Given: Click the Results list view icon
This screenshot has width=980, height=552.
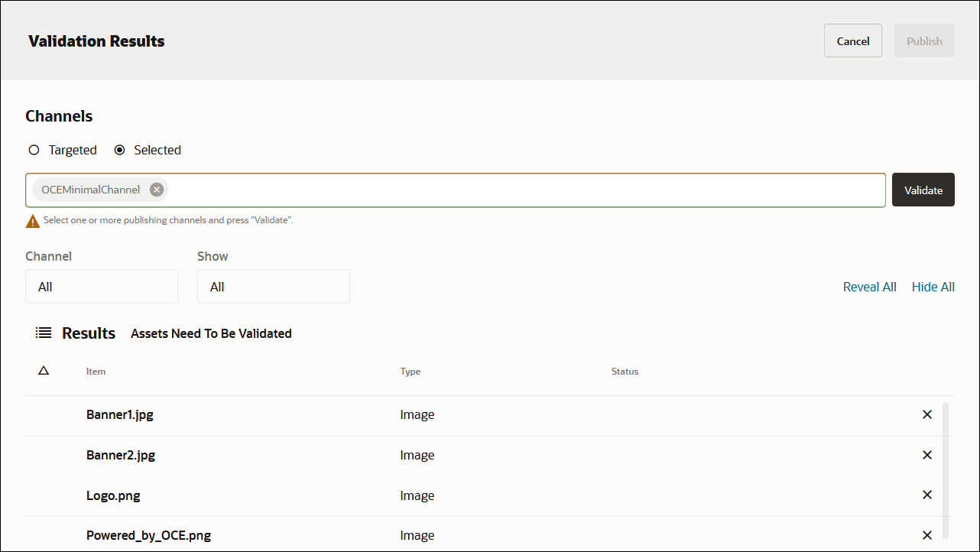Looking at the screenshot, I should [44, 332].
